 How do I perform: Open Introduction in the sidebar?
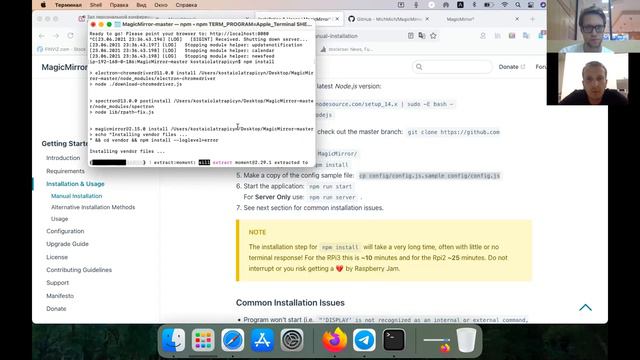point(63,158)
